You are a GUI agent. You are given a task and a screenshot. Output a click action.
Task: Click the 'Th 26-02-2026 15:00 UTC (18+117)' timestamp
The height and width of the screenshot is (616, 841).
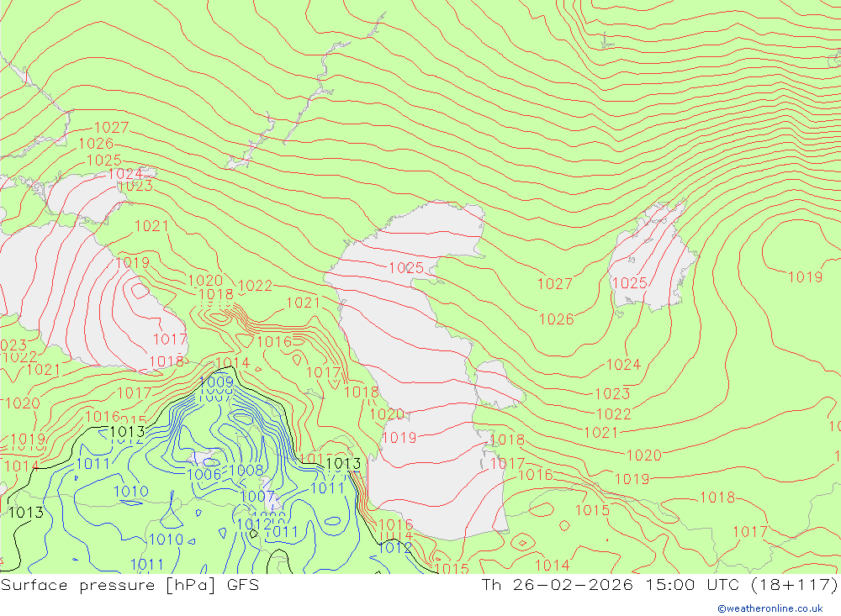[659, 585]
